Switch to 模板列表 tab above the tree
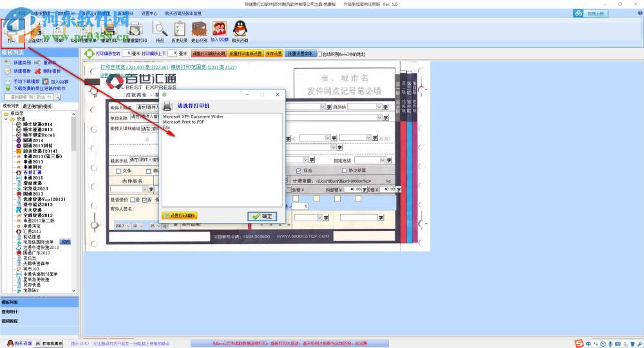 [x=11, y=106]
